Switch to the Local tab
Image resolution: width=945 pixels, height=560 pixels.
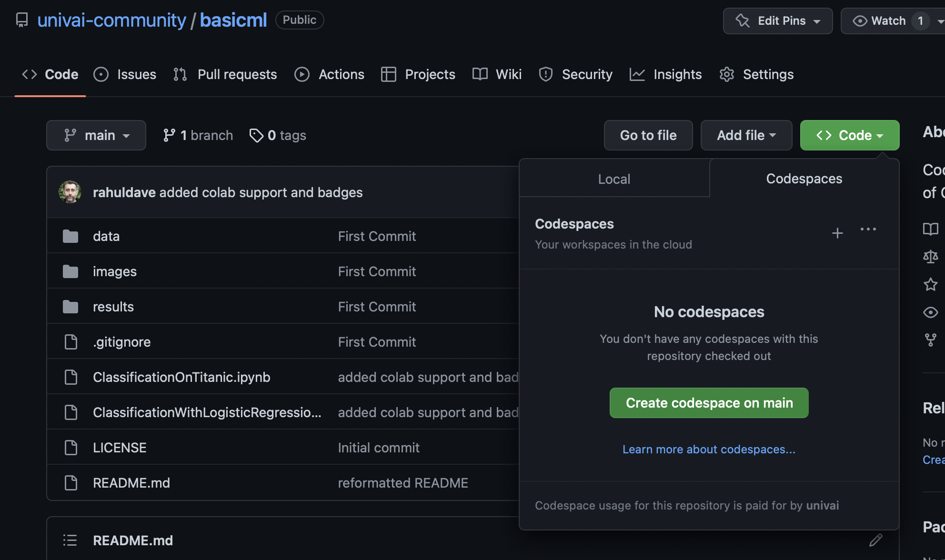(x=614, y=179)
